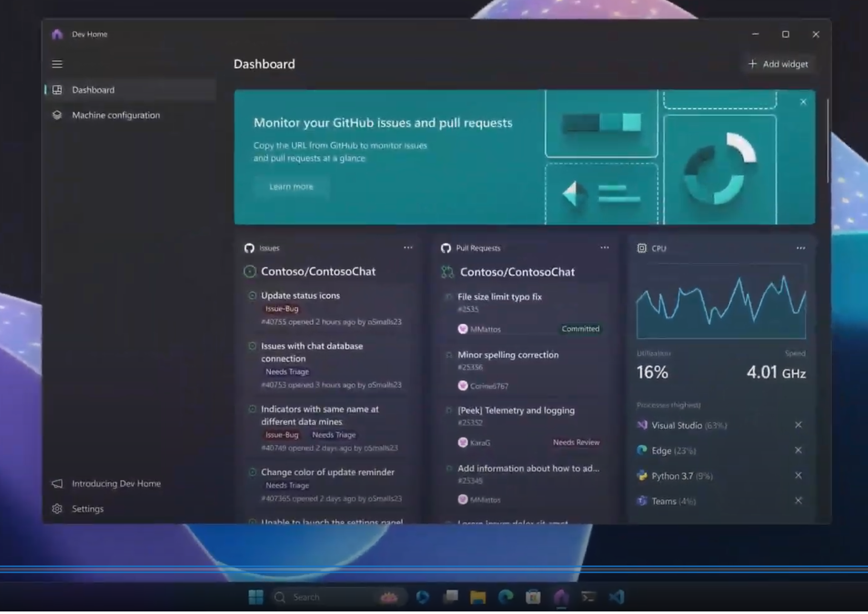
Task: Open Machine configuration in sidebar
Action: [130, 115]
